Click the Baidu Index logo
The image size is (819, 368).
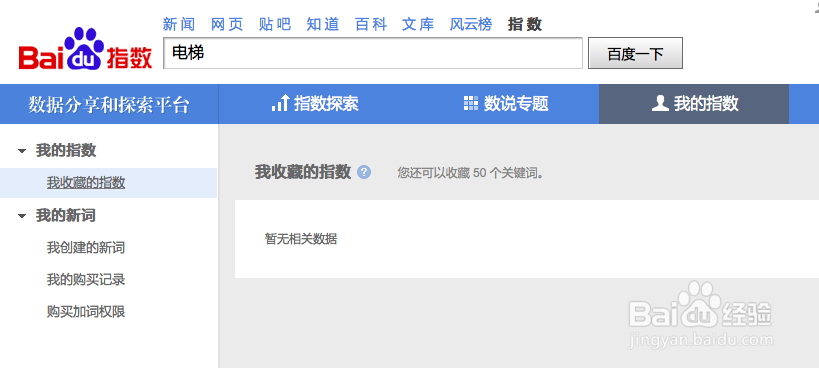coord(85,49)
